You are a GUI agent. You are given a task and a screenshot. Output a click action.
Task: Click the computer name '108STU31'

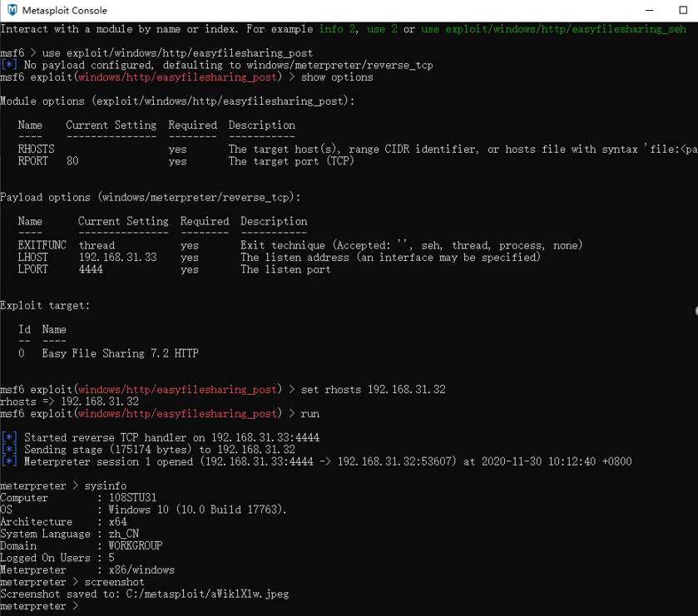coord(132,498)
